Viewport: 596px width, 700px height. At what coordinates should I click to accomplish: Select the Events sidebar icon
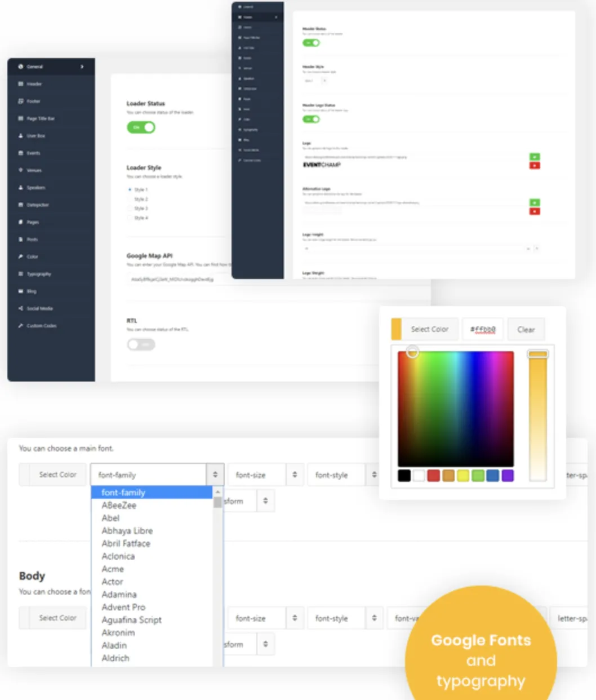[x=21, y=153]
